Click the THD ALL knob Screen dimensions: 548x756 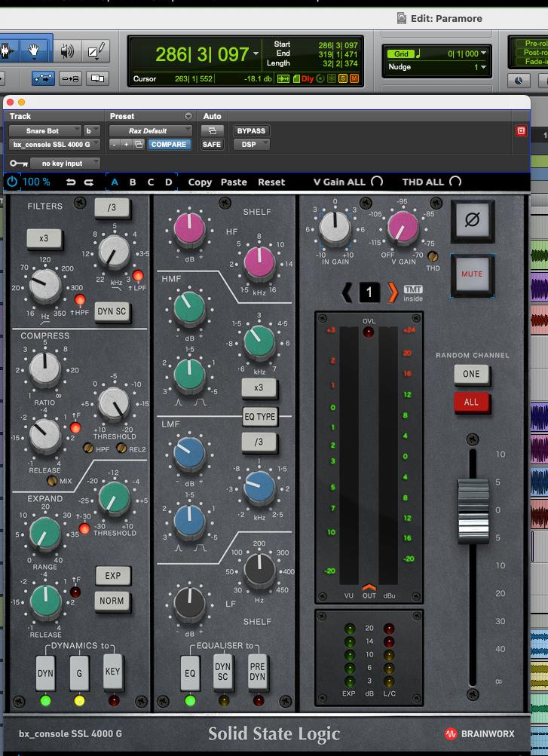pos(455,182)
